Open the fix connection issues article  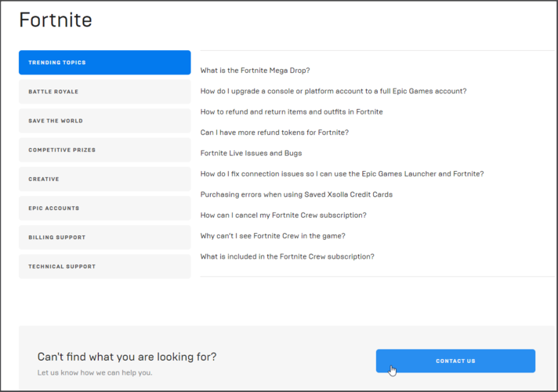click(342, 174)
